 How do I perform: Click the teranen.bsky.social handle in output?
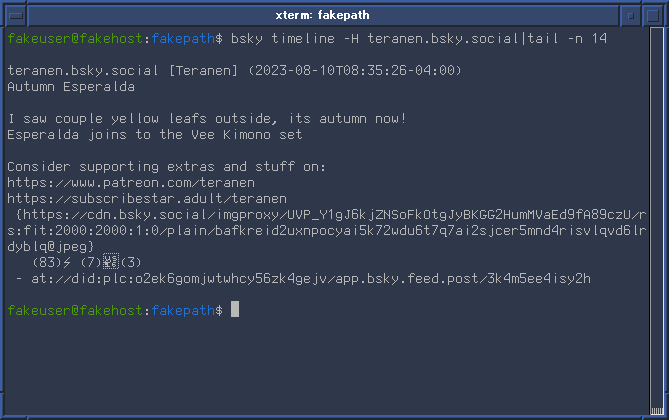(x=83, y=70)
